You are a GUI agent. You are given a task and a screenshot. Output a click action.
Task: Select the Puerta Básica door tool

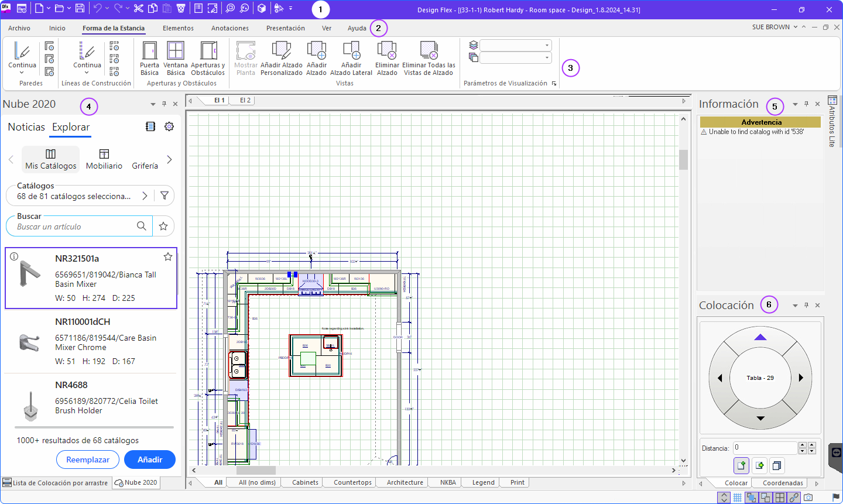(149, 59)
